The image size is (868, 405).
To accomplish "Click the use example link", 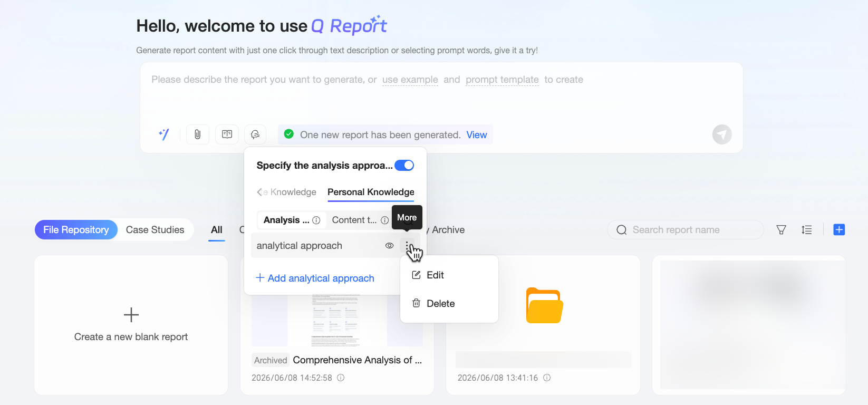I will pyautogui.click(x=410, y=80).
